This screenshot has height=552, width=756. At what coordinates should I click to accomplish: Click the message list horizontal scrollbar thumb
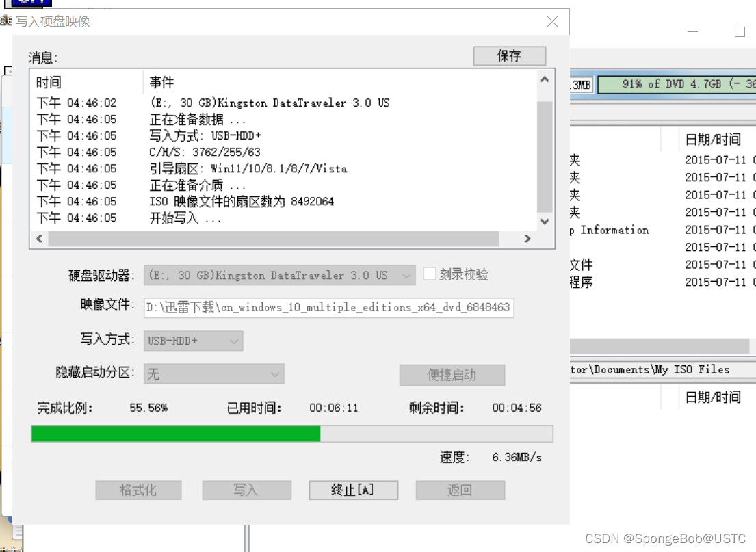pos(274,239)
